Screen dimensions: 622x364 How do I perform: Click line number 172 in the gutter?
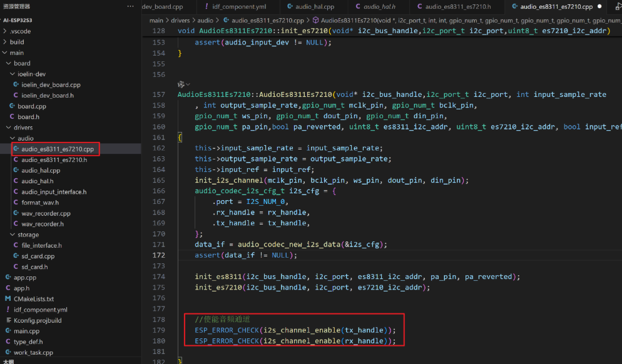(159, 255)
